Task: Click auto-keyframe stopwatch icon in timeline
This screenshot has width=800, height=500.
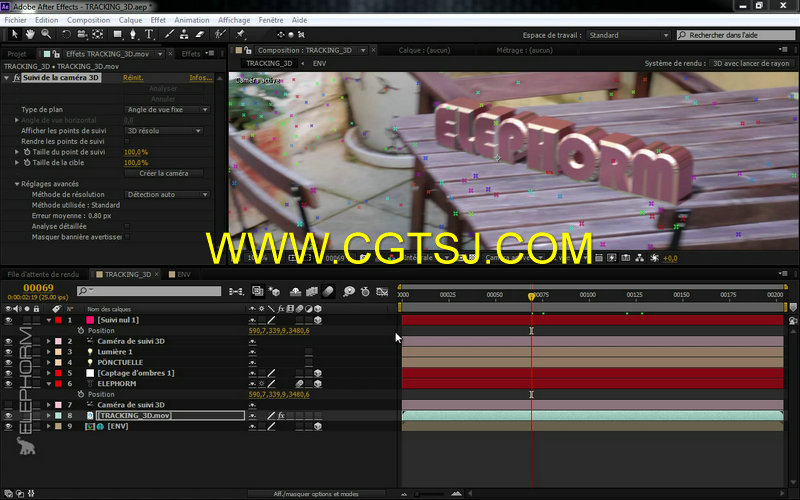Action: pyautogui.click(x=365, y=291)
